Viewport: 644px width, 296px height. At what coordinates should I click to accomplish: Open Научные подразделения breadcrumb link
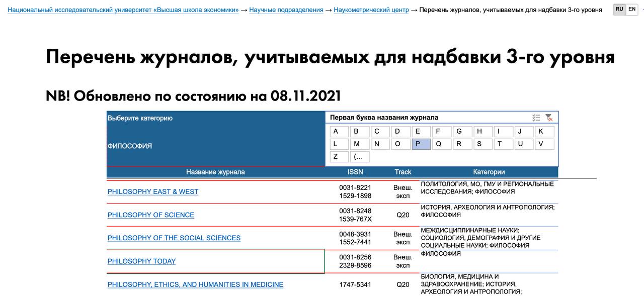click(286, 10)
